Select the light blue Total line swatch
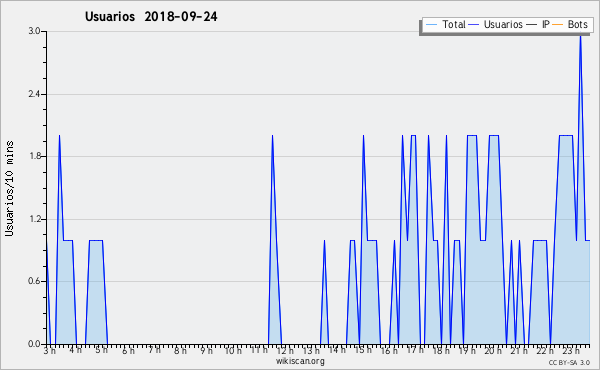Viewport: 600px width, 370px height. click(x=431, y=25)
